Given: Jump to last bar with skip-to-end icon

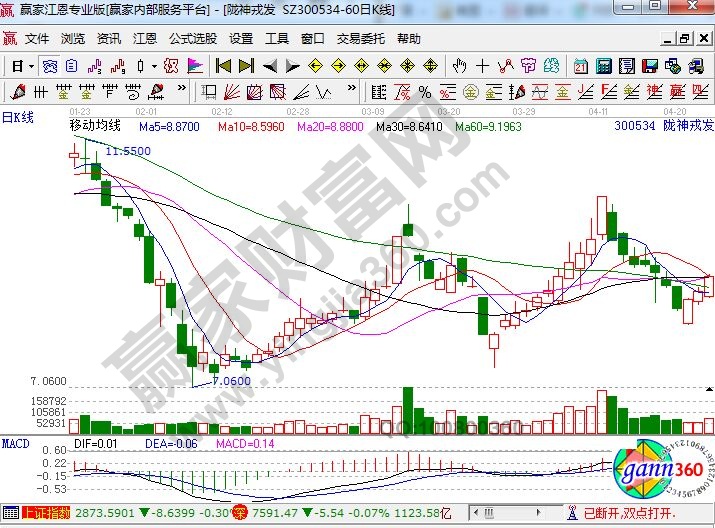Looking at the screenshot, I should click(246, 66).
